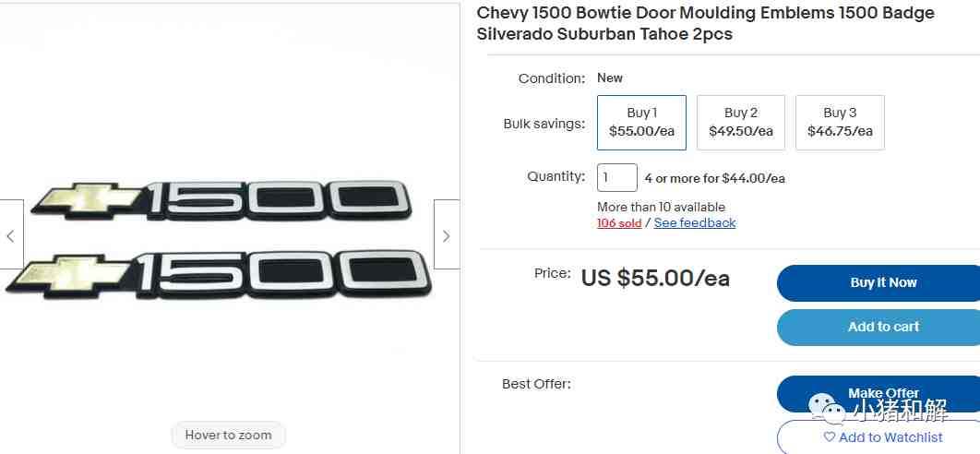Open the 106 sold link
The image size is (980, 454).
619,223
